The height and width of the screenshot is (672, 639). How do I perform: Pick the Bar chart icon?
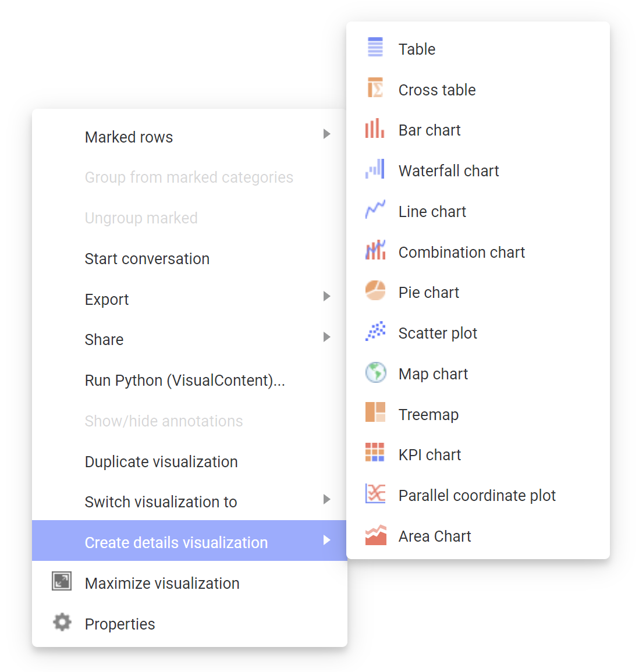coord(375,128)
